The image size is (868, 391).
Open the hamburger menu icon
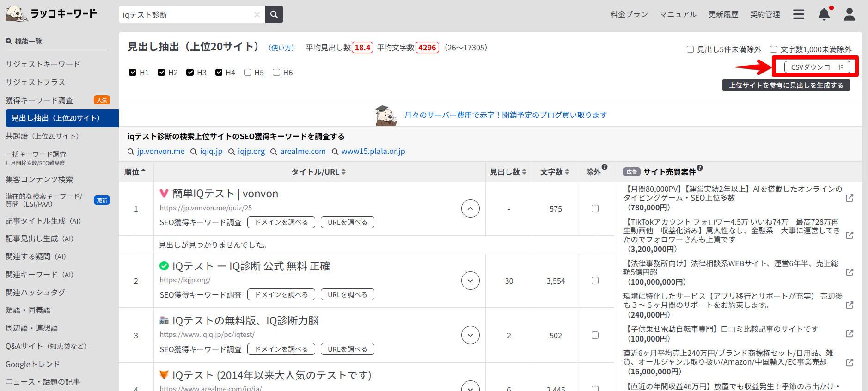tap(799, 14)
